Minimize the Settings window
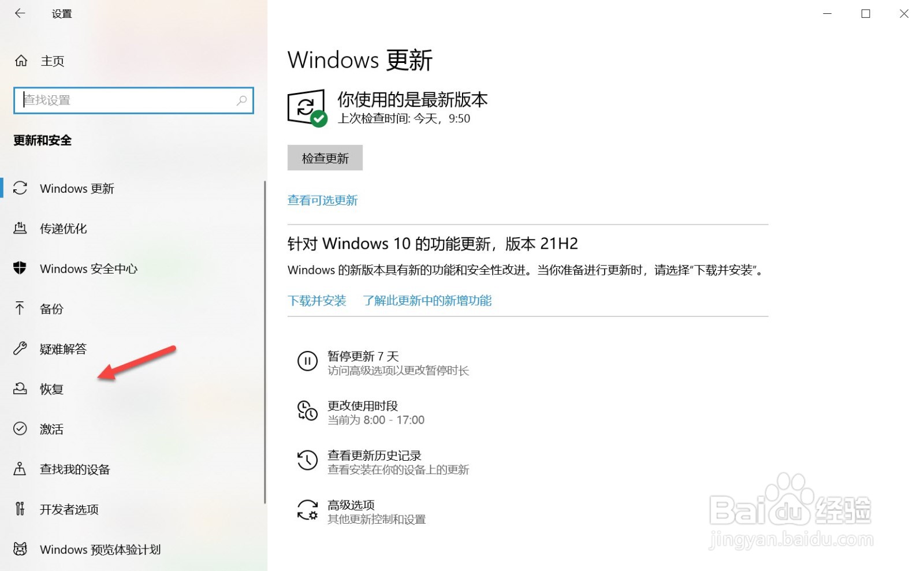This screenshot has width=924, height=571. click(x=827, y=13)
